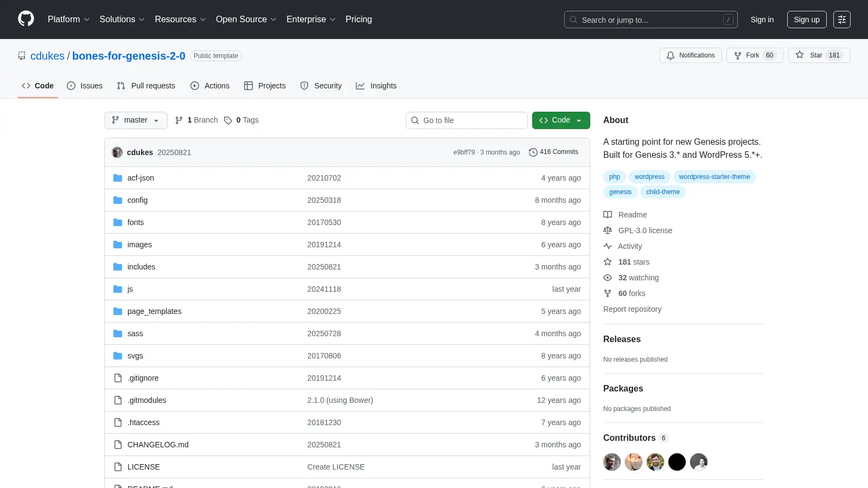Click the Activity pulse icon
Viewport: 868px width, 488px height.
pyautogui.click(x=608, y=246)
